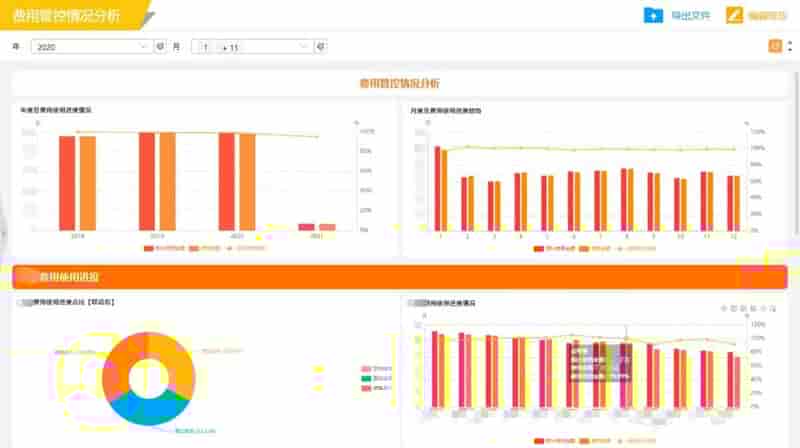Toggle red series in bottom-right chart legend
800x448 pixels.
pyautogui.click(x=554, y=441)
